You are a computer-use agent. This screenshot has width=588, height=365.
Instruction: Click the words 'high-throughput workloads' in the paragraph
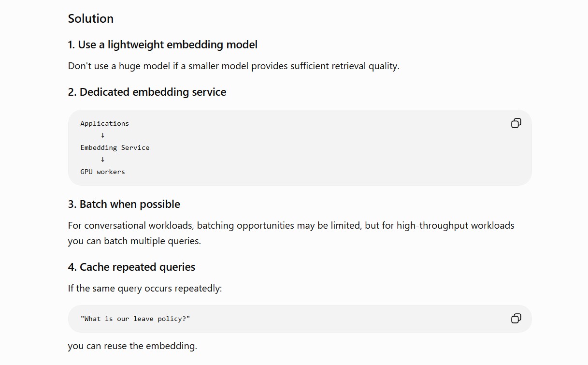pyautogui.click(x=456, y=225)
